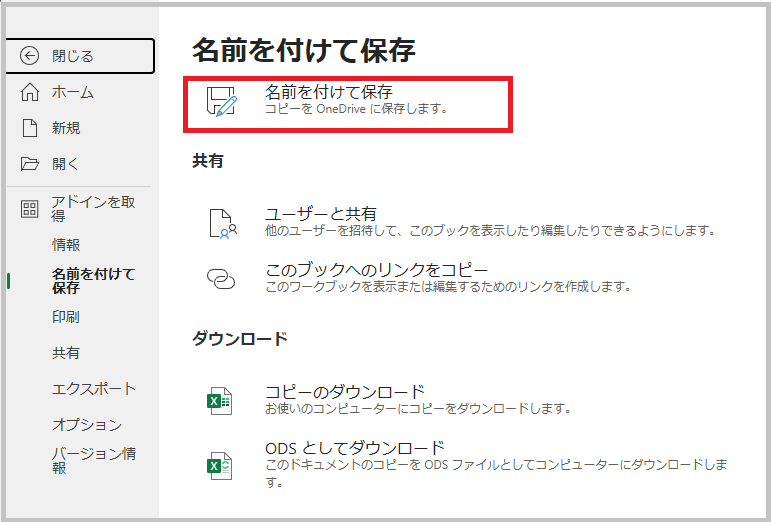Click ユーザーと共有 option
771x522 pixels.
coord(462,222)
